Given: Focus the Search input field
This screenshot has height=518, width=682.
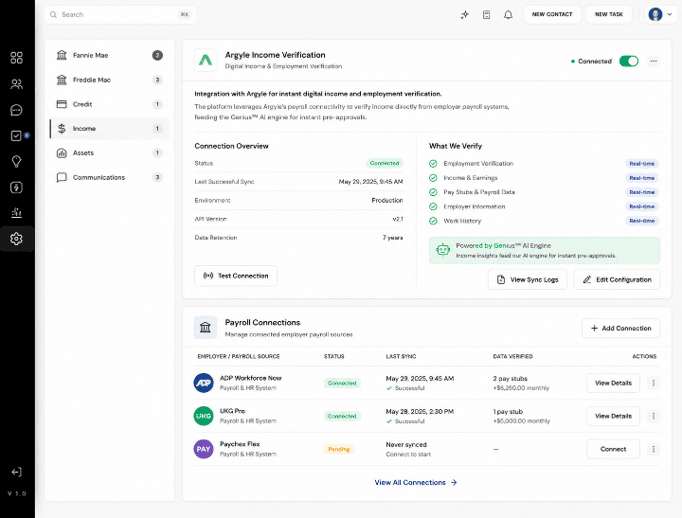Looking at the screenshot, I should (x=120, y=15).
